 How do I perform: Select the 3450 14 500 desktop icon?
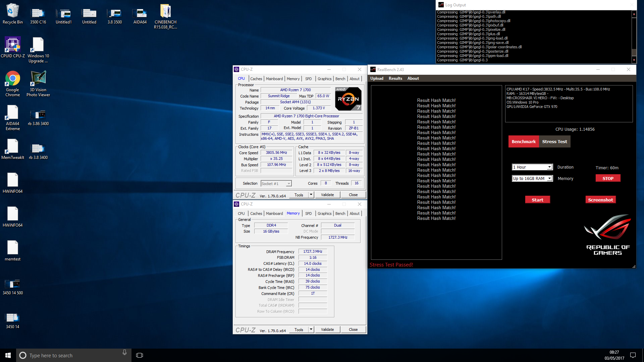tap(13, 287)
